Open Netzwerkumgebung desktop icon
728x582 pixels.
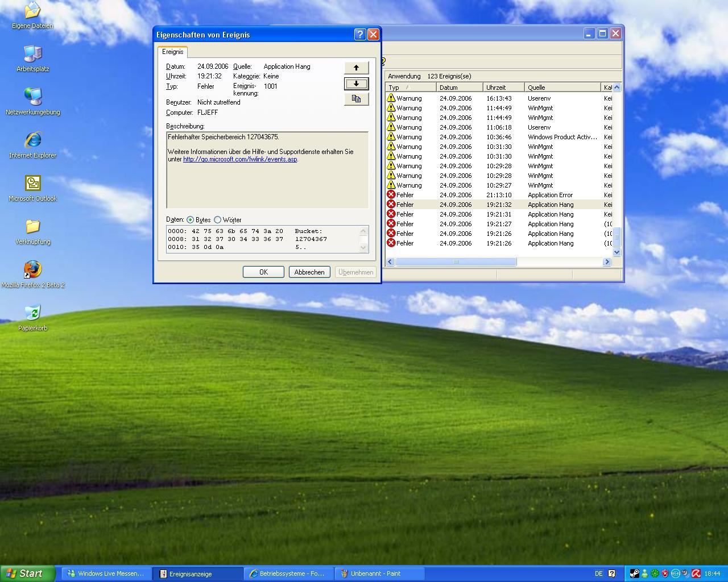pyautogui.click(x=32, y=101)
